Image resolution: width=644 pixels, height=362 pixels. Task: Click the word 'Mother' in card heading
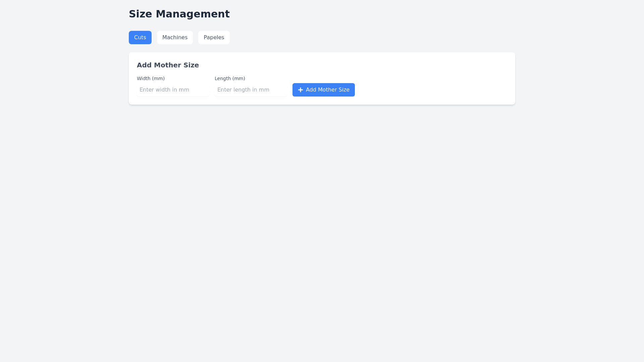(167, 65)
